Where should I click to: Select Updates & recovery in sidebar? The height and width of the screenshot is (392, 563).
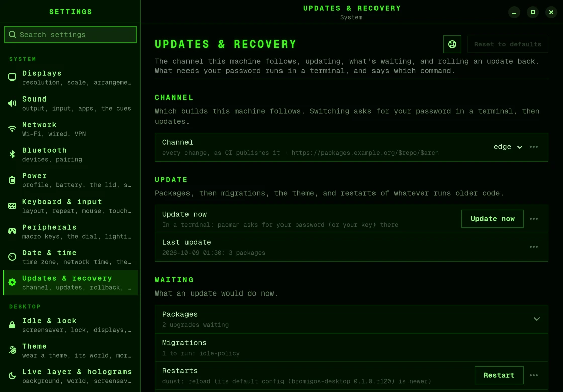(70, 282)
